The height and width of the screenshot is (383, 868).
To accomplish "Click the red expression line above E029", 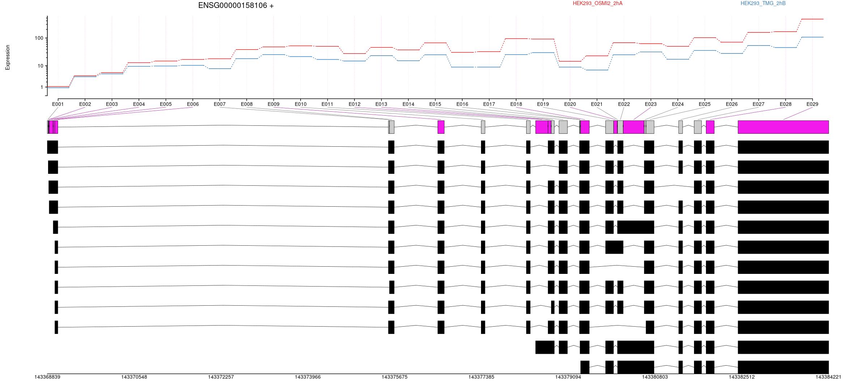I will coord(813,19).
